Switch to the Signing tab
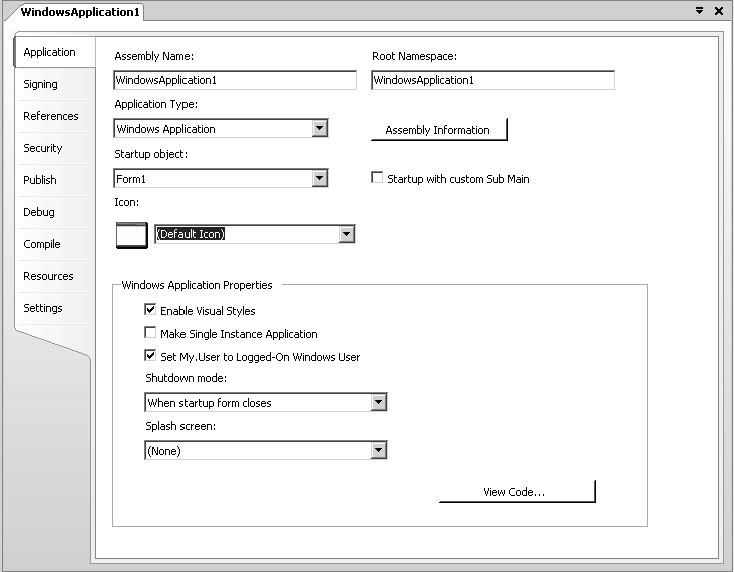 click(x=41, y=85)
